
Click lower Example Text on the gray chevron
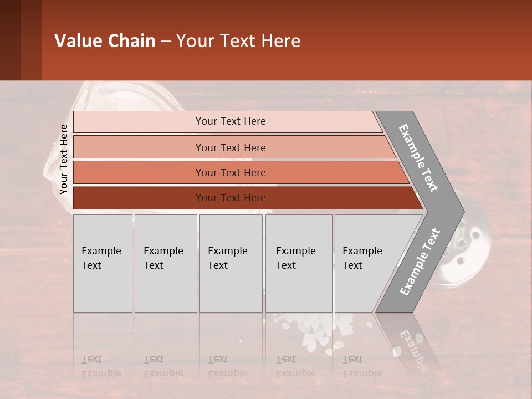[420, 262]
